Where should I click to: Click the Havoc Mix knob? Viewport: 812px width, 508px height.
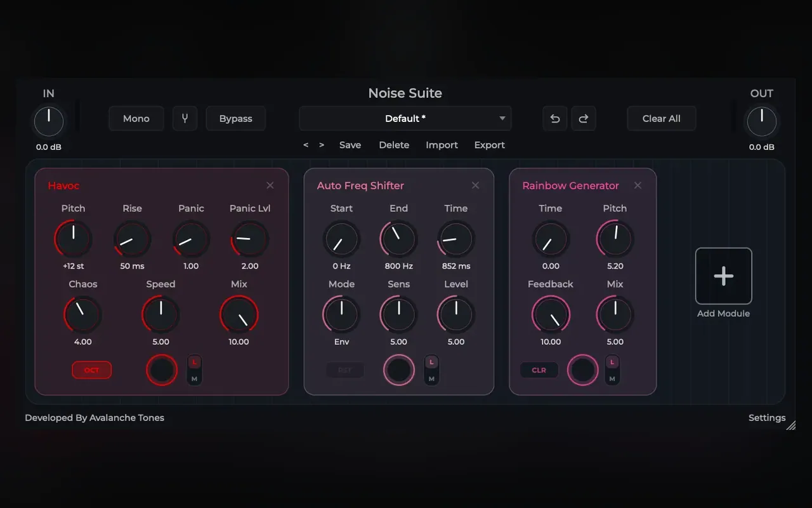click(239, 314)
